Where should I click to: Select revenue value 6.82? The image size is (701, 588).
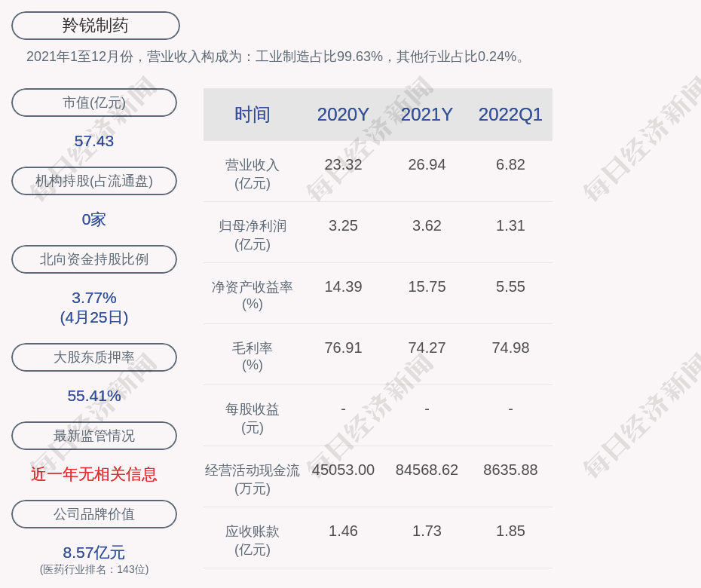(x=510, y=164)
